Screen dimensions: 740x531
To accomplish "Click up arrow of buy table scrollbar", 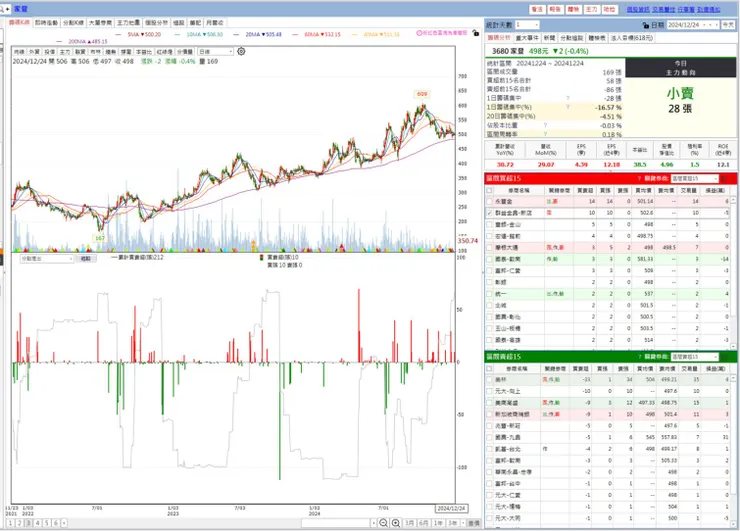I will click(734, 201).
